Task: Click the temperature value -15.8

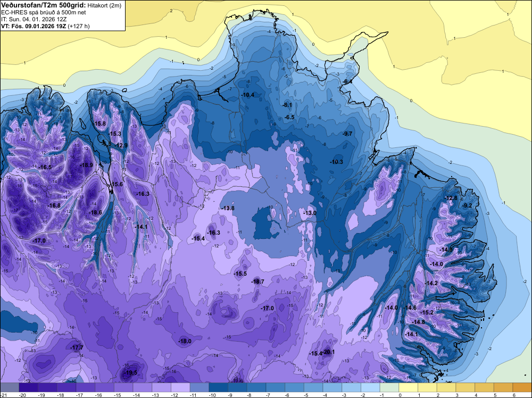Action: 100,124
